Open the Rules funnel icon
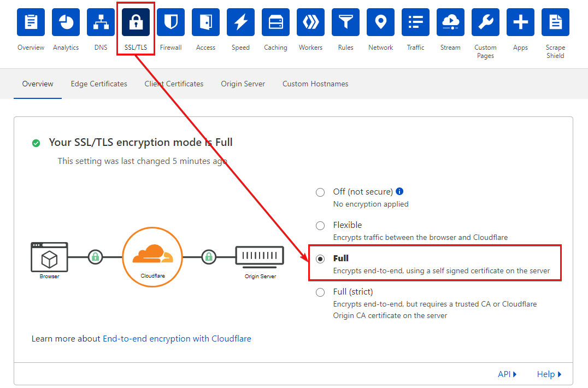588x388 pixels. pos(345,22)
